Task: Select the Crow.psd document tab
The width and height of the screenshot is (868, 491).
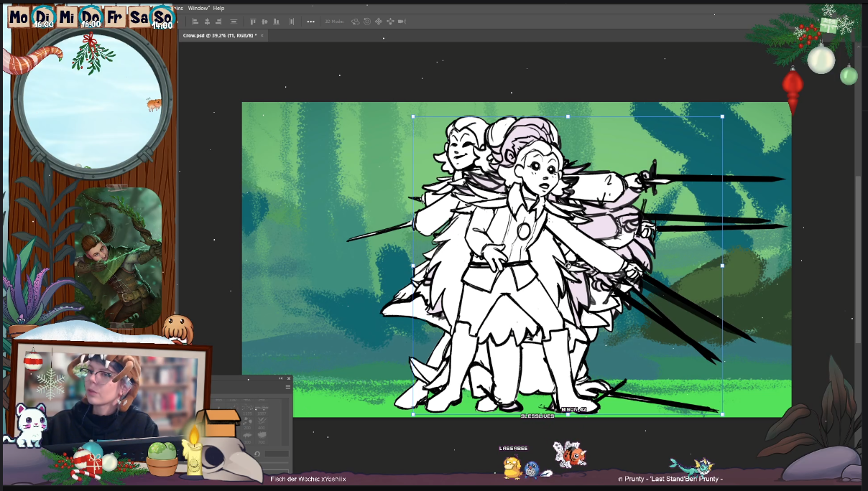Action: 219,35
